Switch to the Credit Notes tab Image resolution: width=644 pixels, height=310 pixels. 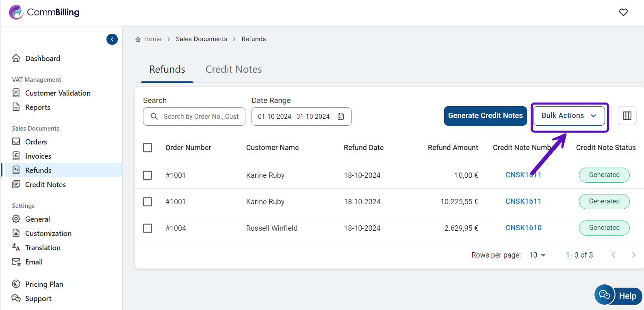pos(233,70)
